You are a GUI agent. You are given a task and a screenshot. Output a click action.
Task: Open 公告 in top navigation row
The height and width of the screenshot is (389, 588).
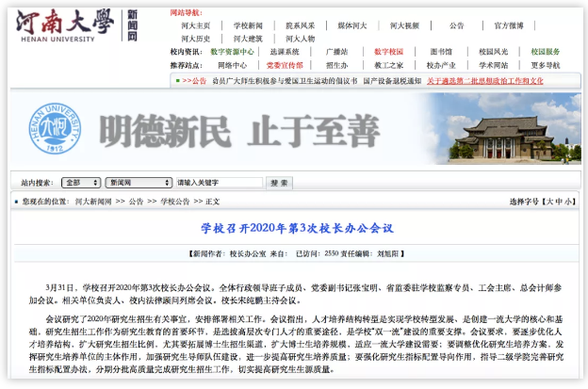click(x=456, y=25)
